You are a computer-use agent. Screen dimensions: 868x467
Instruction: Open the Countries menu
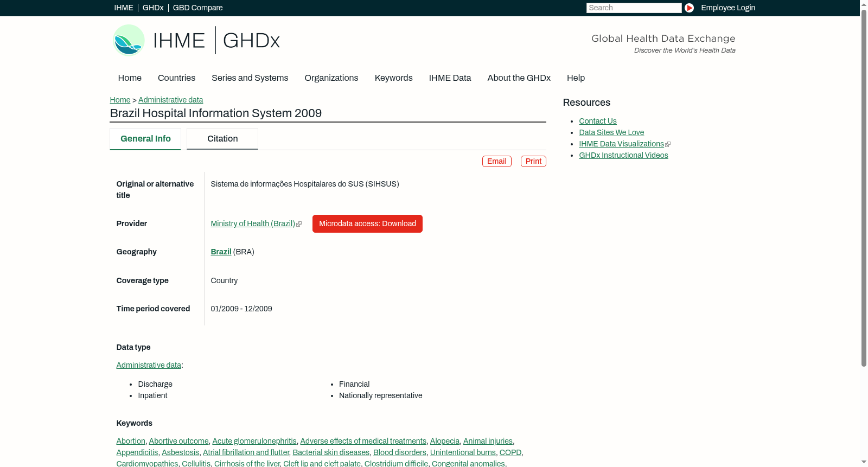click(x=176, y=78)
